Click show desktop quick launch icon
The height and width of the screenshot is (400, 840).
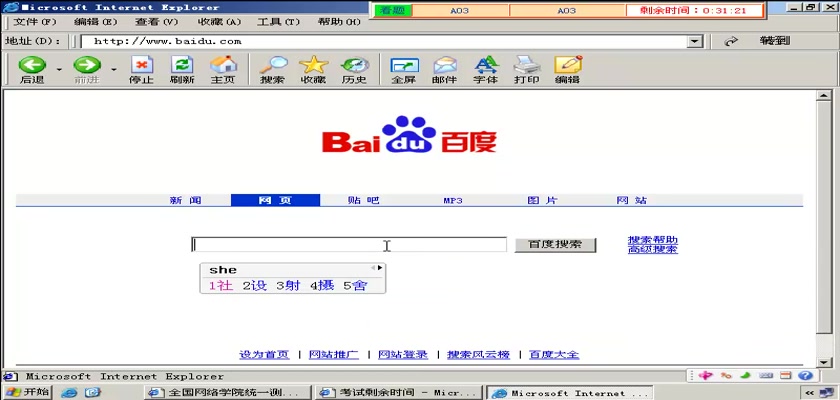(92, 393)
